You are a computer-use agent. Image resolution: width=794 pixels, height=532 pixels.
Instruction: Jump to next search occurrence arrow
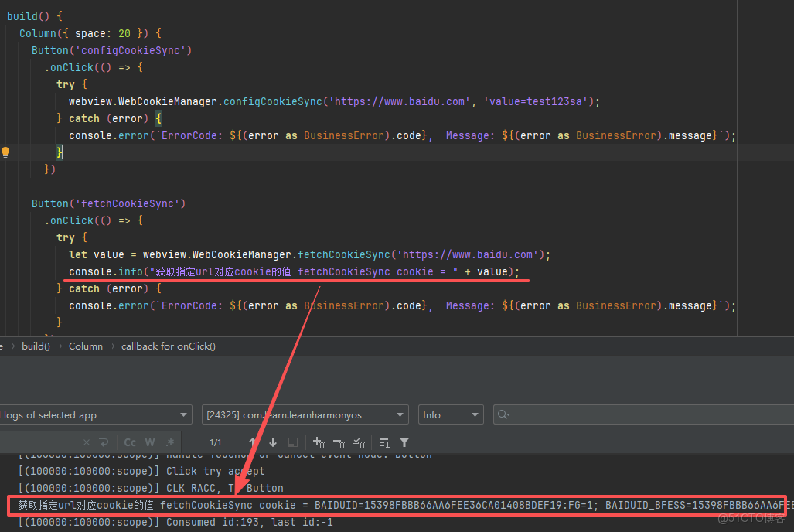click(x=273, y=442)
